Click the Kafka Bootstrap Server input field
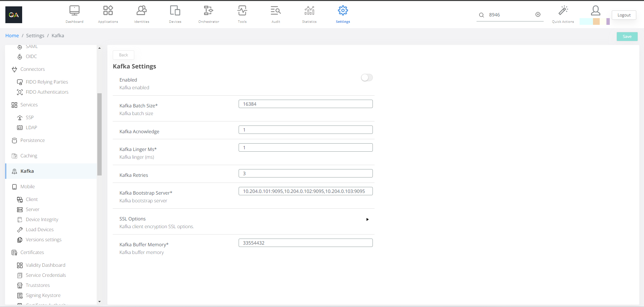 point(305,191)
